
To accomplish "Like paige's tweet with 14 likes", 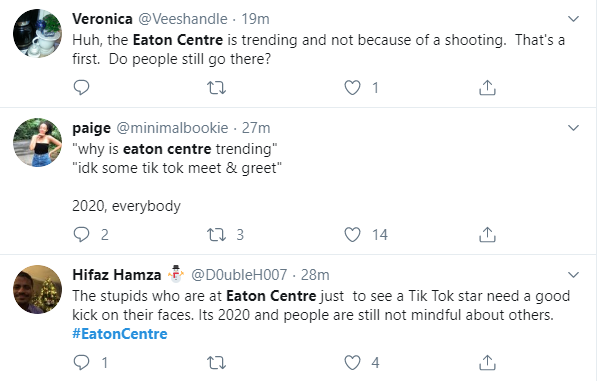I will (352, 234).
